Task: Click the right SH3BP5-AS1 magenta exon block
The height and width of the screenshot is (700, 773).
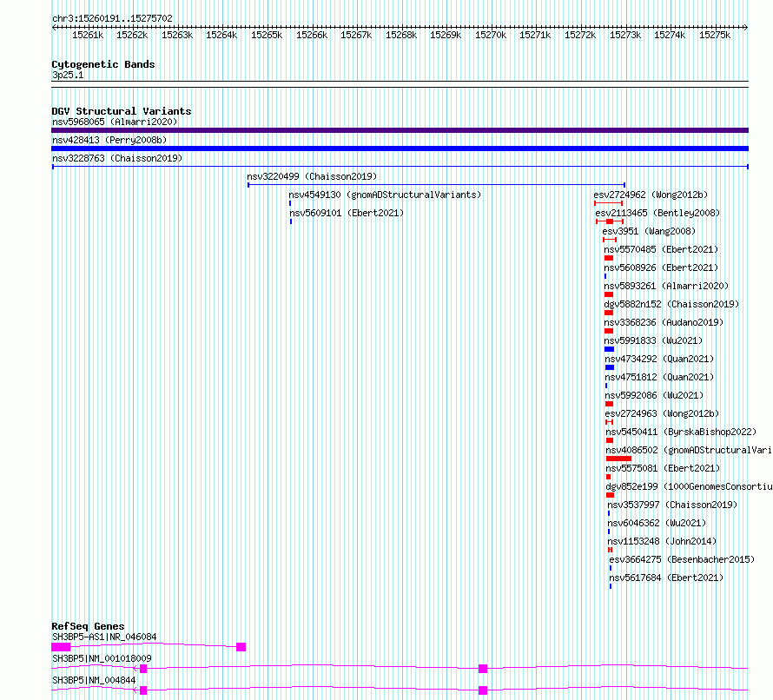Action: [241, 647]
